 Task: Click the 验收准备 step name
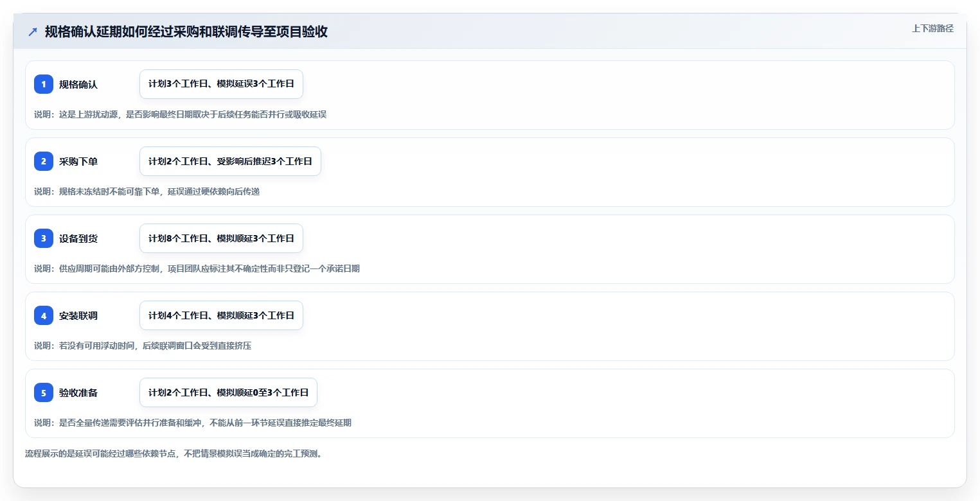click(78, 392)
